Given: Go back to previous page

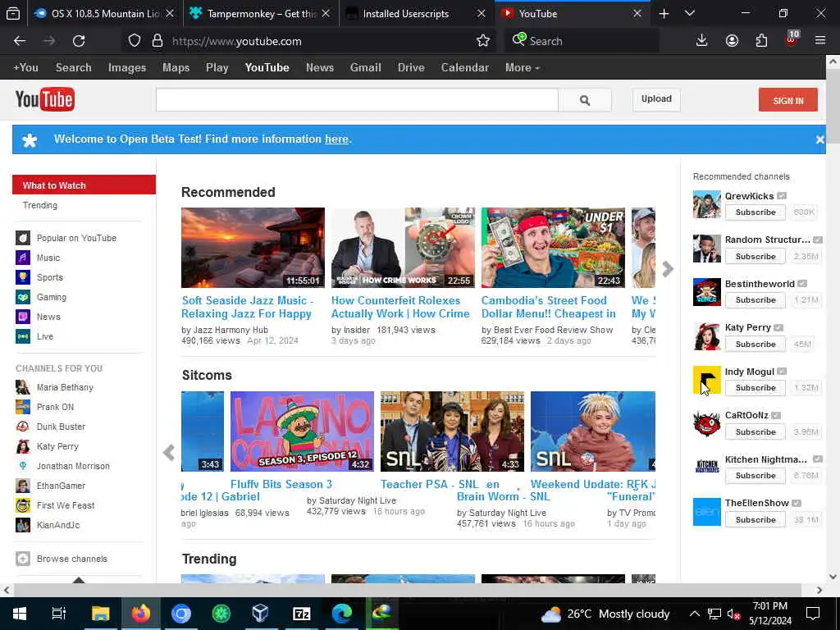Looking at the screenshot, I should 20,41.
